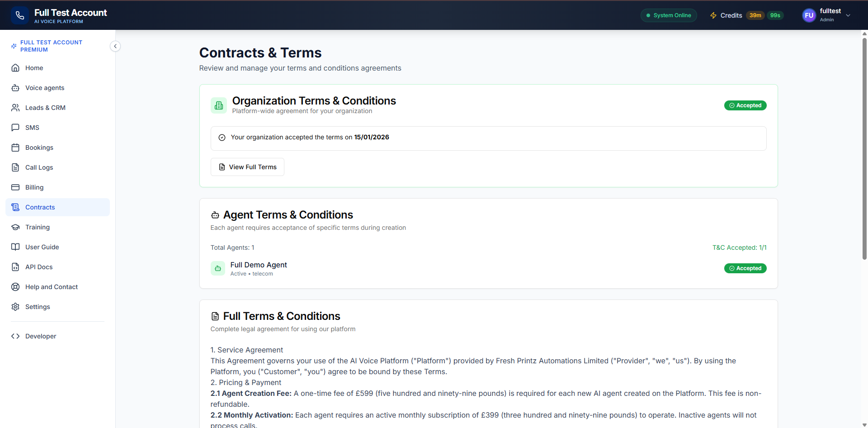Click the Accepted badge on Organization Terms
This screenshot has height=428, width=868.
(x=745, y=105)
